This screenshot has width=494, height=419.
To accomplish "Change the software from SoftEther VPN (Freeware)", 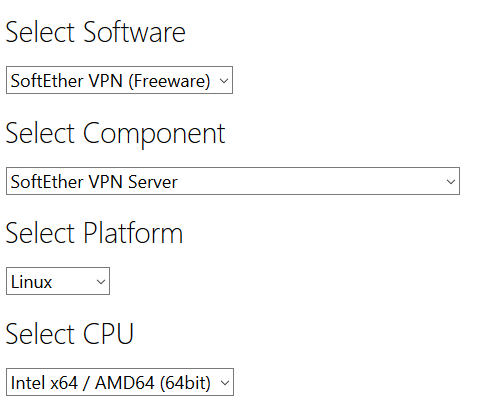I will pyautogui.click(x=119, y=80).
